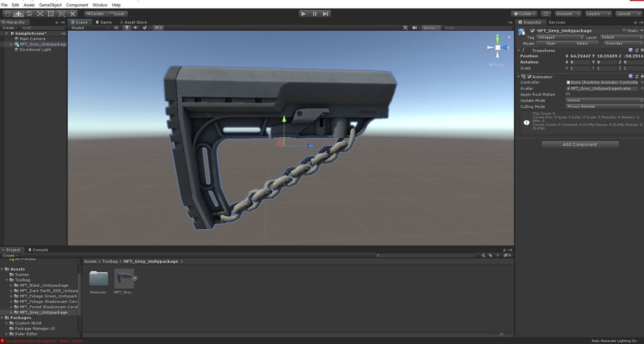The height and width of the screenshot is (344, 644).
Task: Open the Update Mode dropdown
Action: point(604,101)
